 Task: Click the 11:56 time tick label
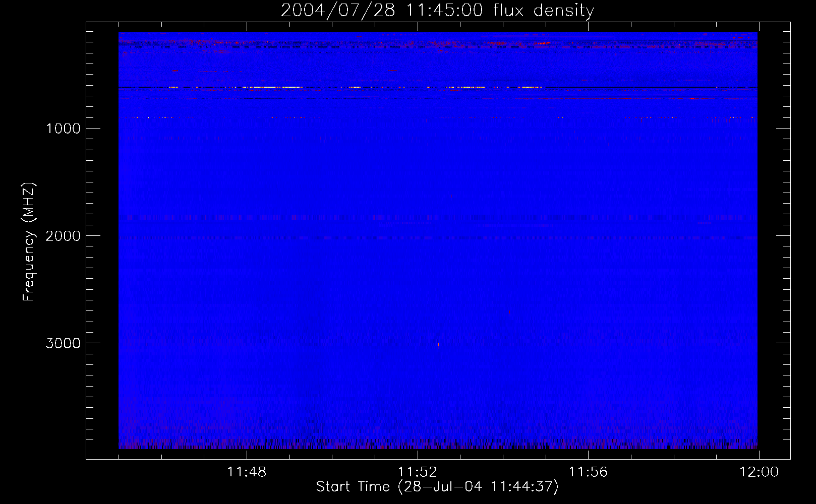click(x=588, y=472)
